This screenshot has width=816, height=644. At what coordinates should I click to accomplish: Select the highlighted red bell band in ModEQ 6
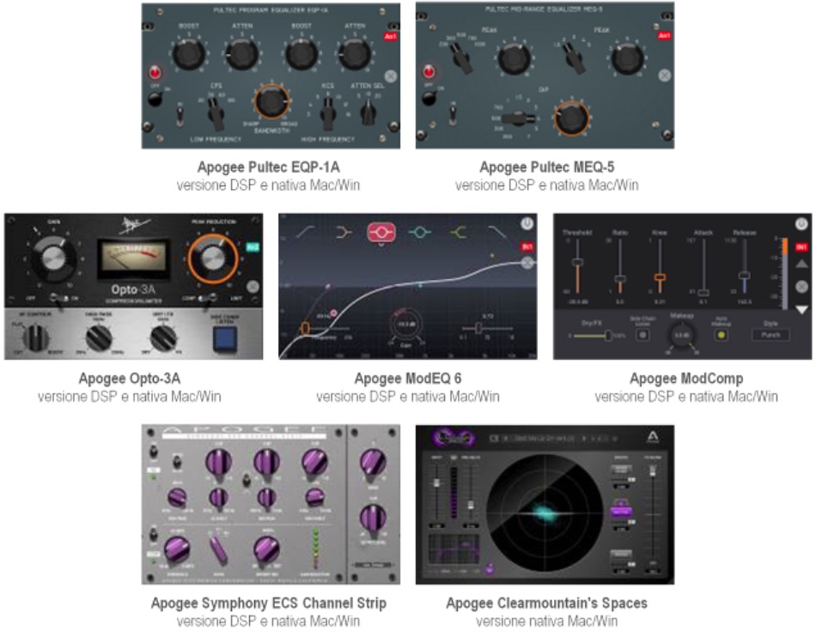point(381,232)
